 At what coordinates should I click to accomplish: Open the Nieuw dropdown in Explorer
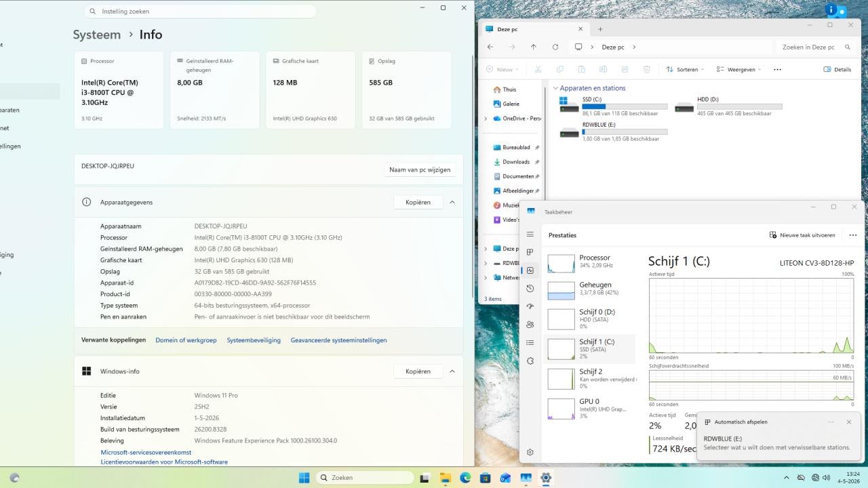click(502, 69)
